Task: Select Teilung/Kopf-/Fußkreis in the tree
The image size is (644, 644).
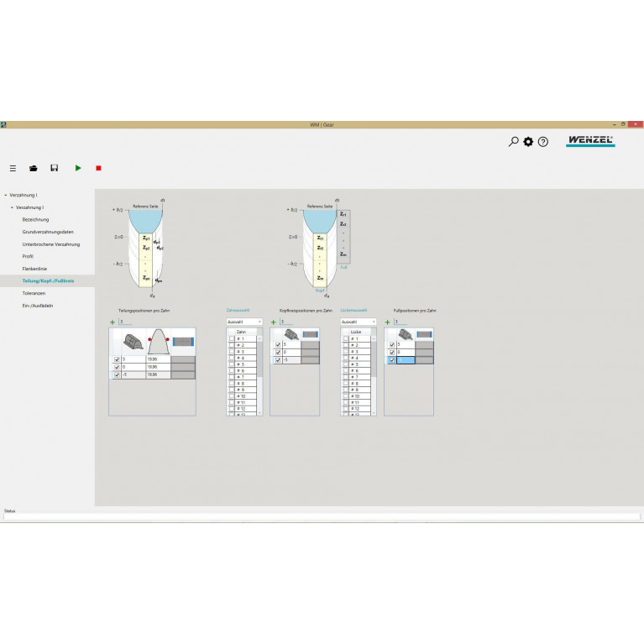Action: (x=48, y=281)
